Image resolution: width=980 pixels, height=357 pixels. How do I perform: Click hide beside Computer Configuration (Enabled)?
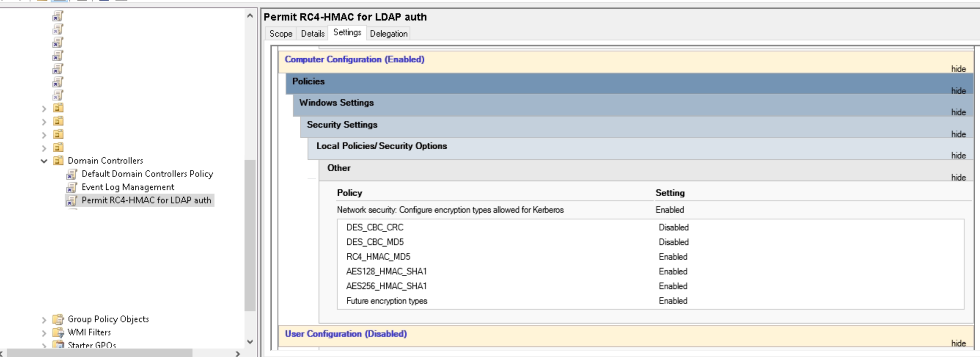point(958,69)
